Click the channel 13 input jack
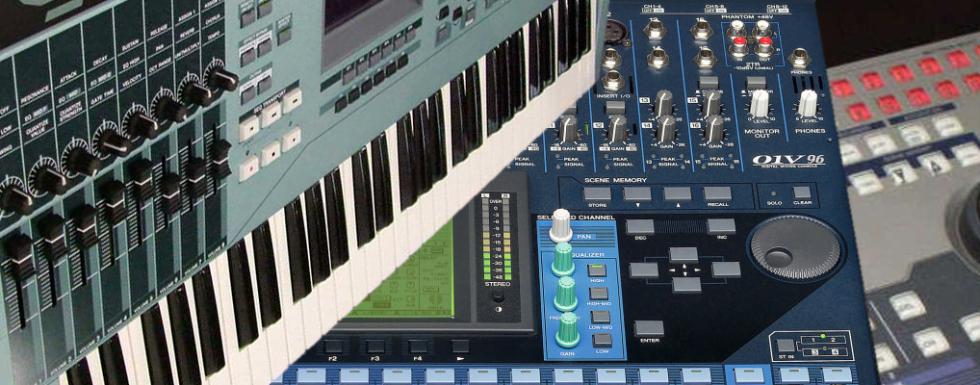Screen dimensions: 980x385 coord(655,29)
